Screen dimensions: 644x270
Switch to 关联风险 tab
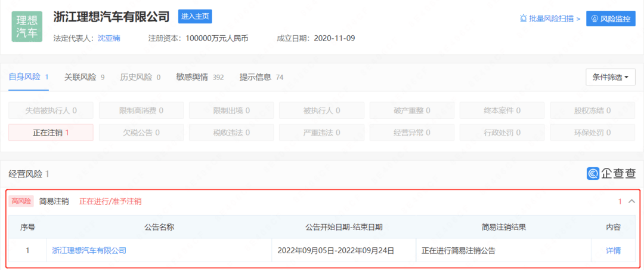tap(84, 77)
